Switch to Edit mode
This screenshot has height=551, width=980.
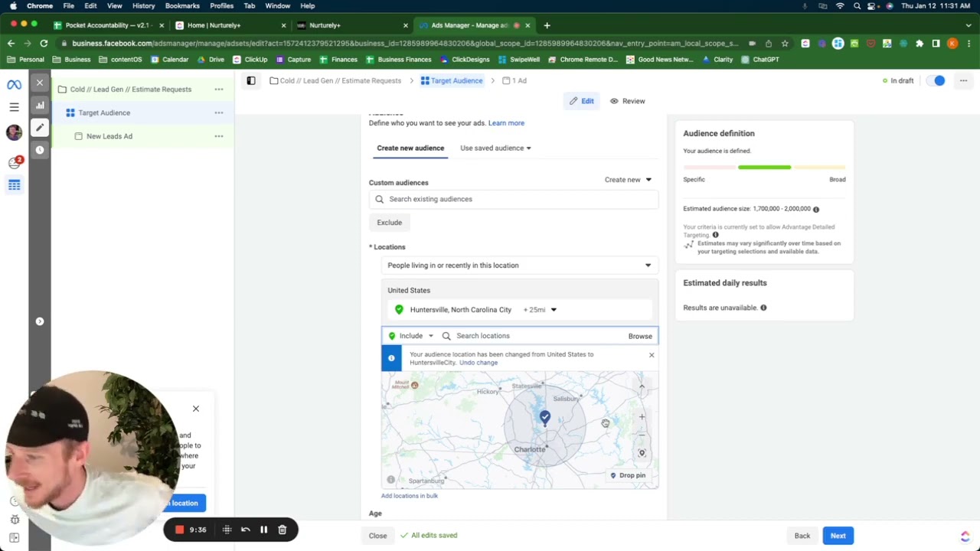point(582,101)
